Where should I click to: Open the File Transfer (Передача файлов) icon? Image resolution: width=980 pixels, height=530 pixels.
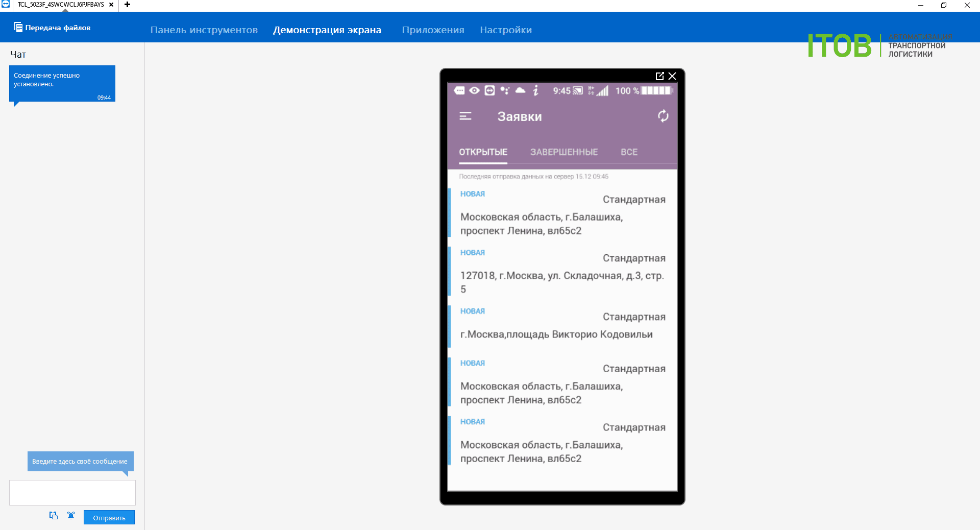[18, 28]
